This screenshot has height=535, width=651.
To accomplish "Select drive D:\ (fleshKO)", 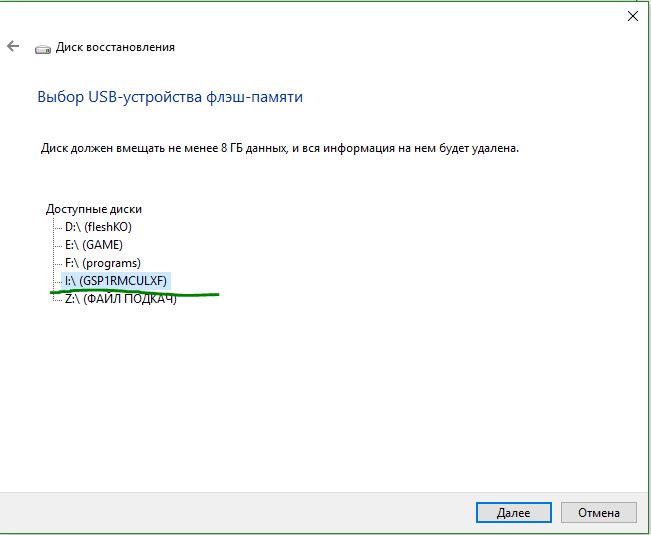I will click(x=98, y=227).
